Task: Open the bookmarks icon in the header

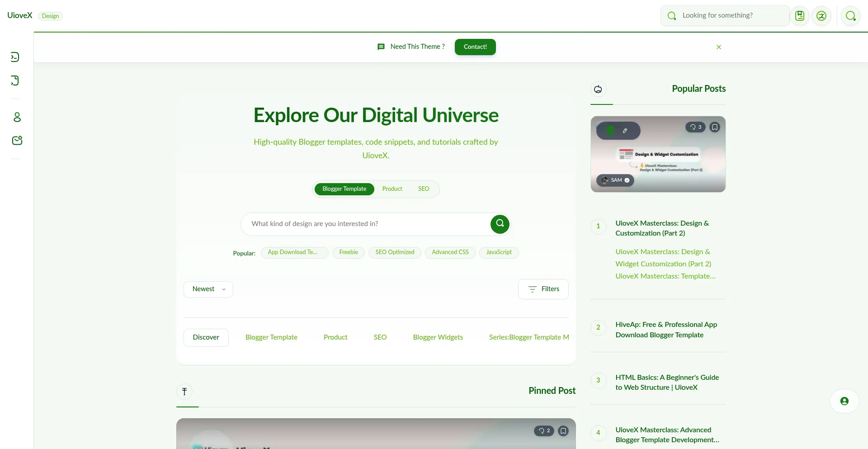Action: pyautogui.click(x=800, y=16)
